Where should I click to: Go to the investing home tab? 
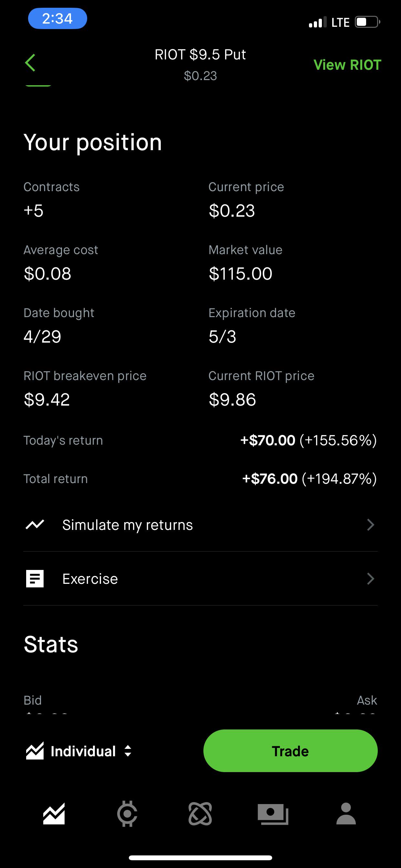pos(54,814)
